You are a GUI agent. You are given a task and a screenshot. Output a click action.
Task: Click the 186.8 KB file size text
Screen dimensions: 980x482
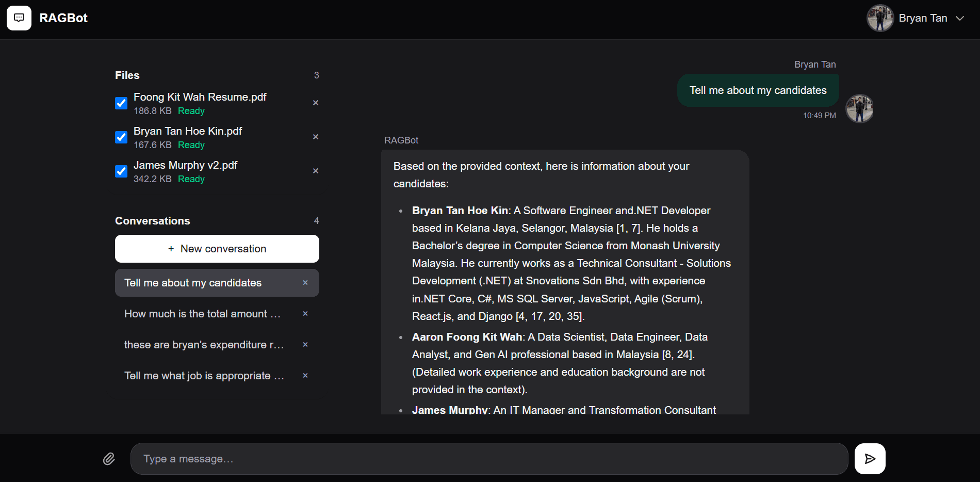[153, 111]
